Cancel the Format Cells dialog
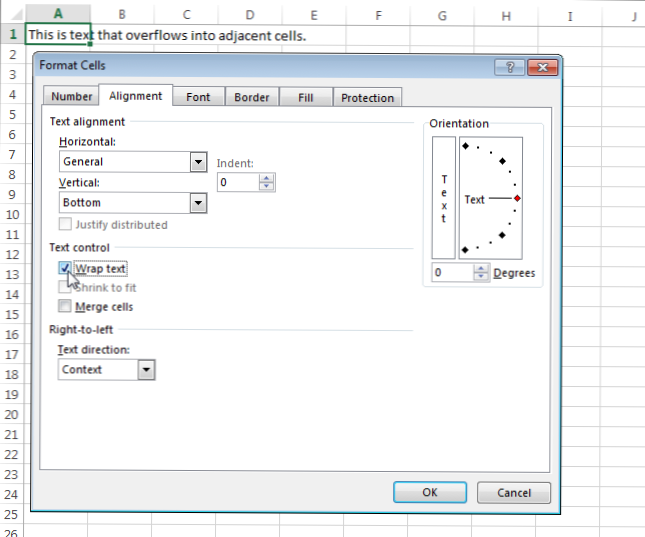Screen dimensions: 645x537 [x=514, y=493]
